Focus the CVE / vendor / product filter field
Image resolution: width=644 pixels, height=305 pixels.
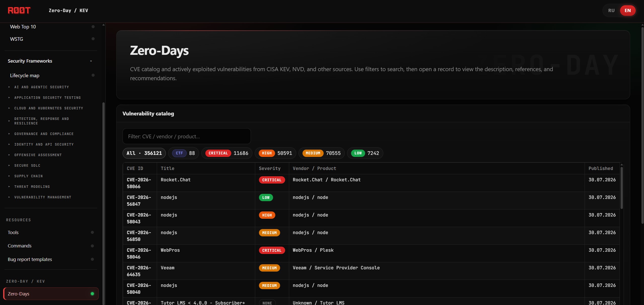(186, 136)
